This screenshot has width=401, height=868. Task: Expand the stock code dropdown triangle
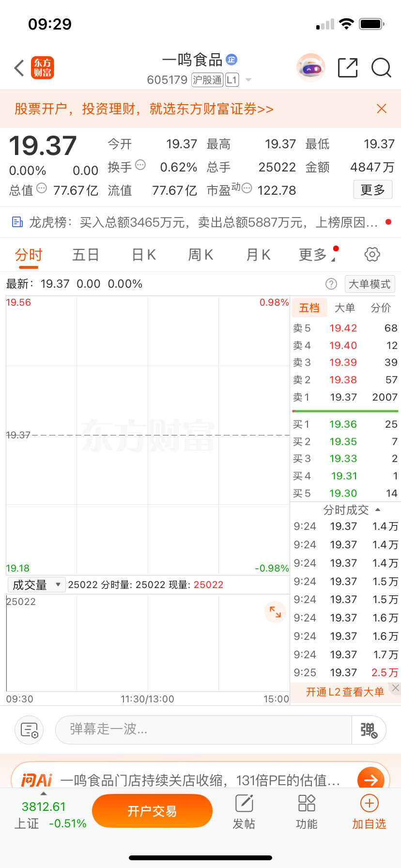pyautogui.click(x=248, y=80)
